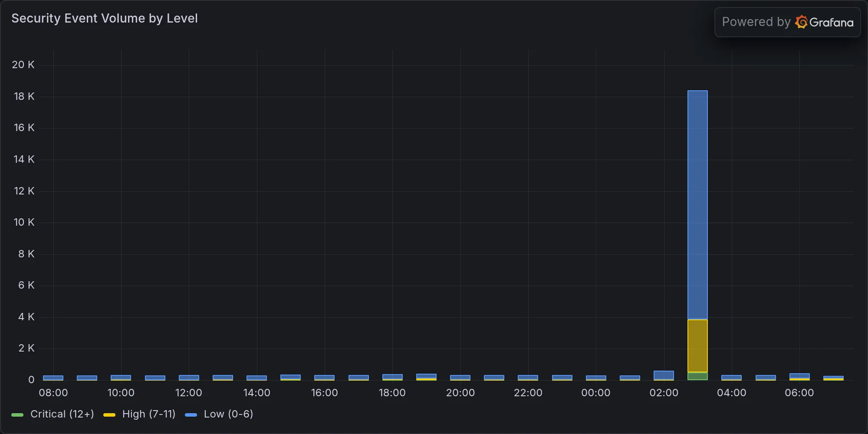Click the 10 K y-axis label
Viewport: 868px width, 434px height.
pos(24,222)
